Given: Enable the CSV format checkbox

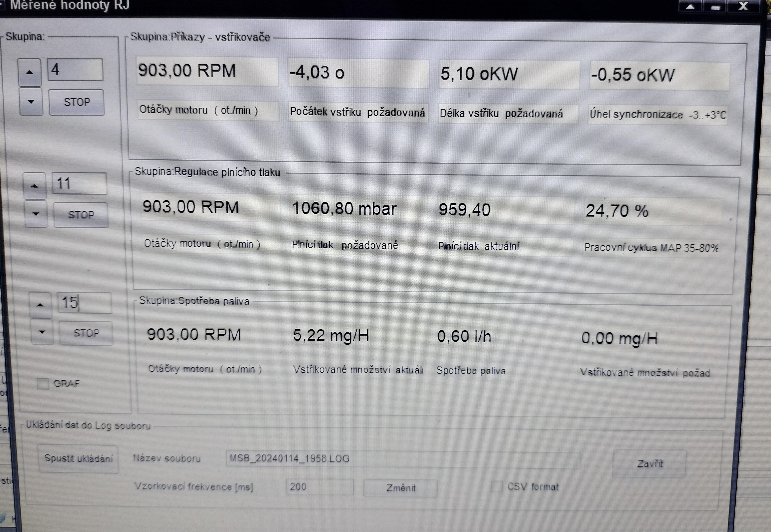Looking at the screenshot, I should [x=496, y=486].
